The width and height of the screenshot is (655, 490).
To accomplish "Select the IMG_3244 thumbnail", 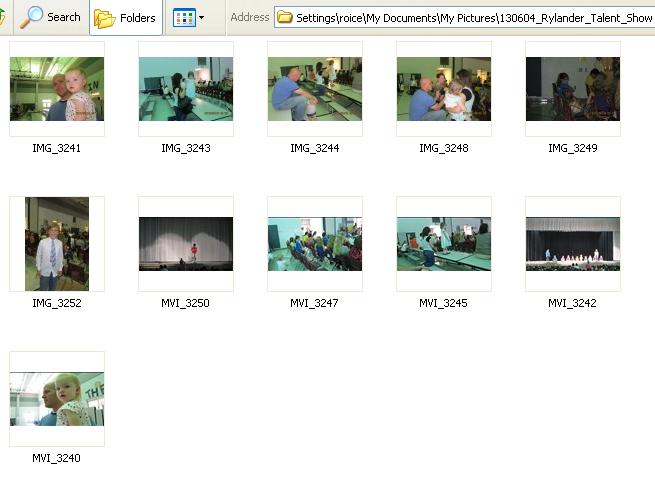I will click(315, 89).
